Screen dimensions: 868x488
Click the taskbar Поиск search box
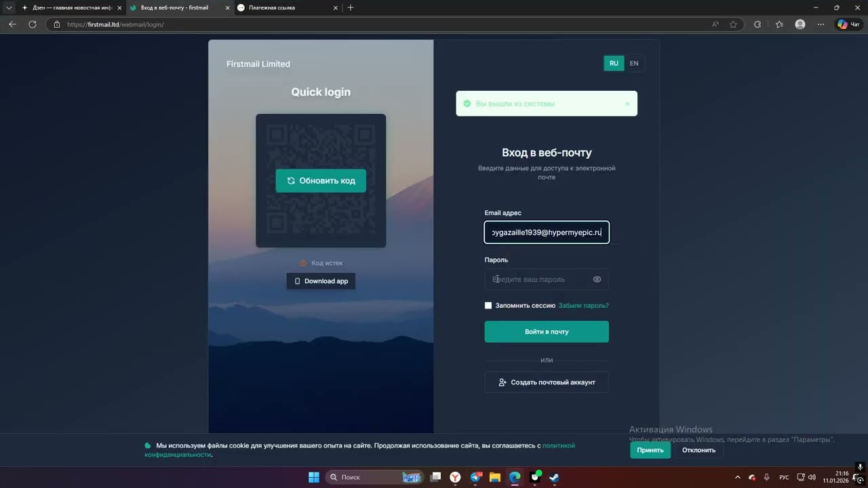(374, 477)
